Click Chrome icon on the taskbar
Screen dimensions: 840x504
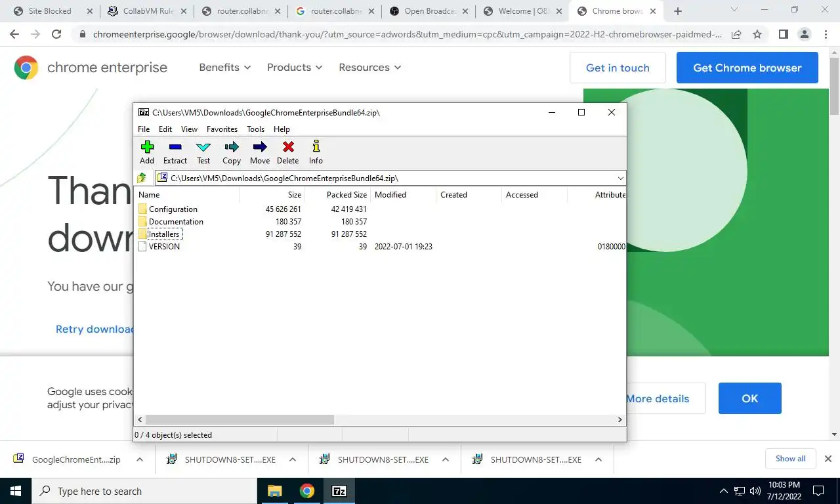click(306, 491)
